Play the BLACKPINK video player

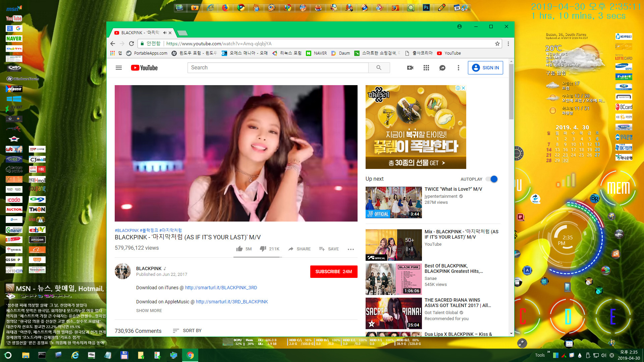tap(236, 153)
